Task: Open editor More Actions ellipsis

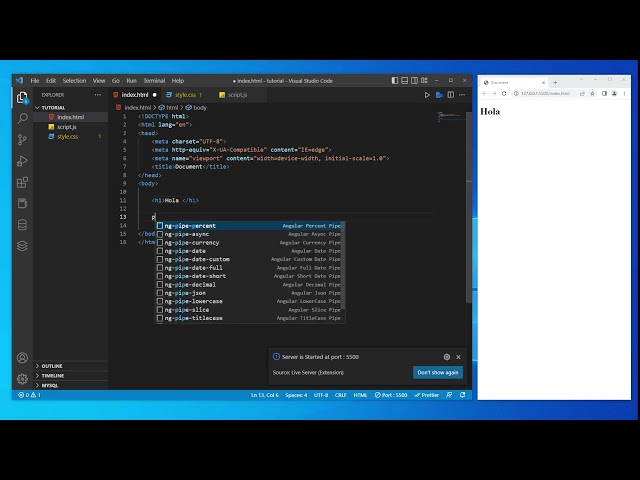Action: pyautogui.click(x=462, y=95)
